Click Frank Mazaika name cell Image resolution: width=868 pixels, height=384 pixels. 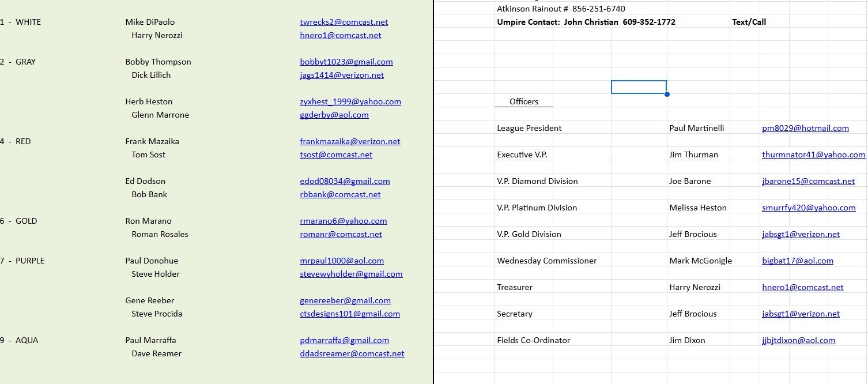[x=153, y=141]
